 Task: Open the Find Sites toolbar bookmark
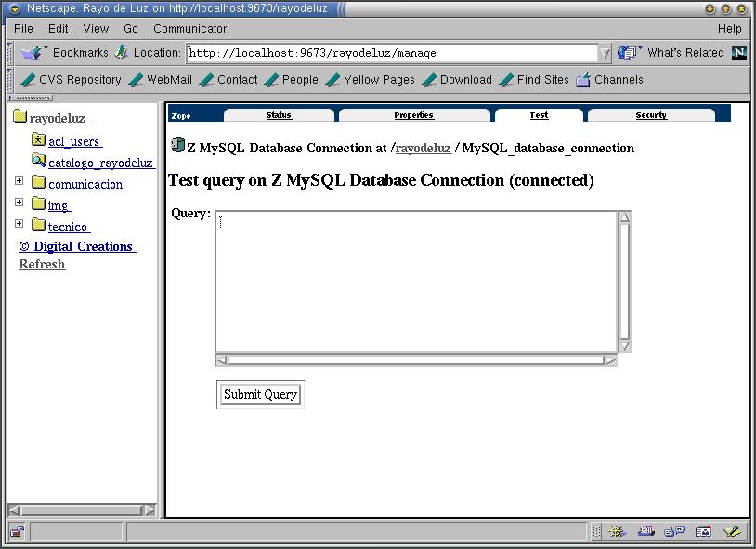tap(534, 80)
